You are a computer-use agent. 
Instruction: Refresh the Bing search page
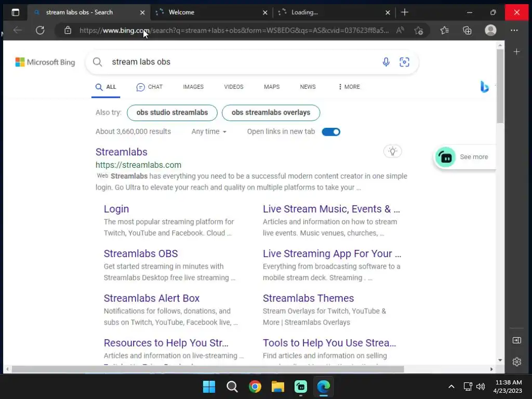click(40, 30)
